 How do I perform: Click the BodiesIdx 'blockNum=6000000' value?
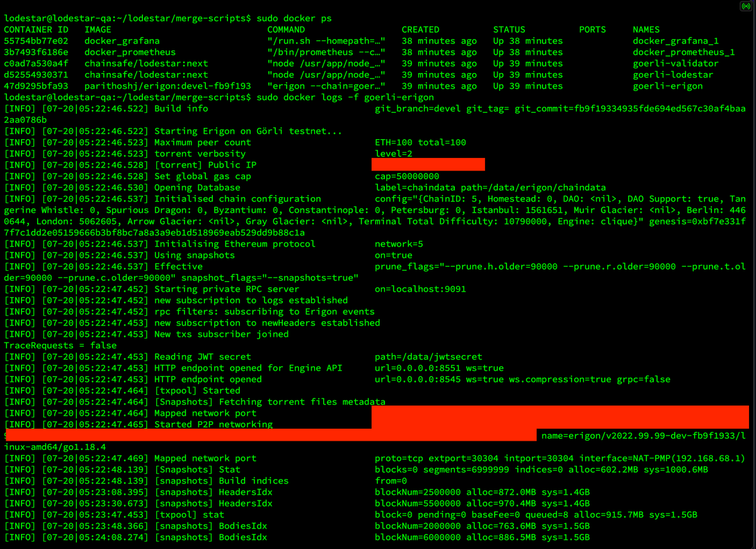tap(418, 538)
